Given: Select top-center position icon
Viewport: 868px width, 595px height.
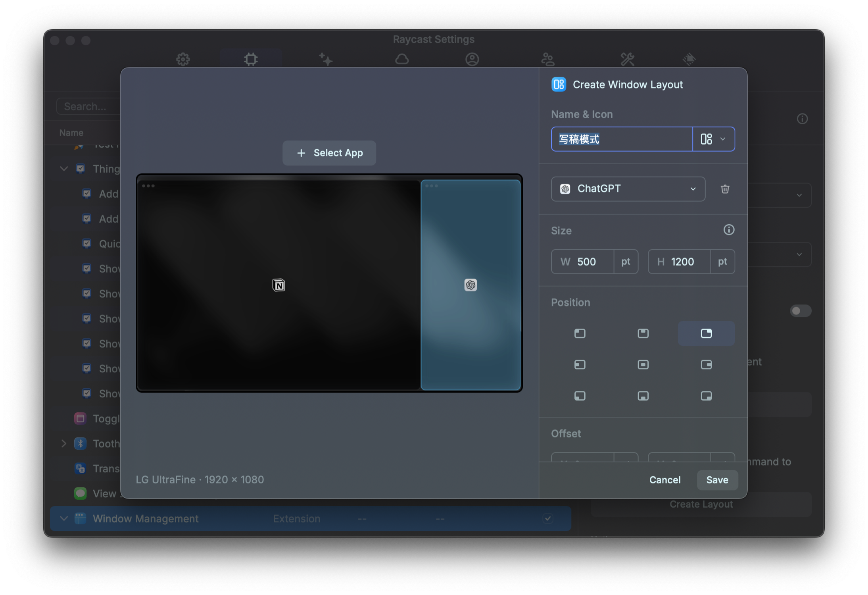Looking at the screenshot, I should click(643, 333).
